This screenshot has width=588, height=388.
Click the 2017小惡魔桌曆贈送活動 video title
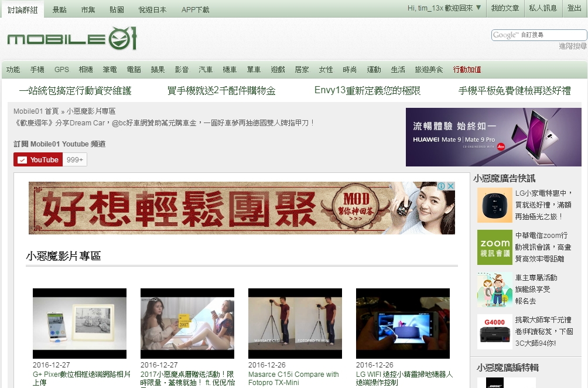188,378
